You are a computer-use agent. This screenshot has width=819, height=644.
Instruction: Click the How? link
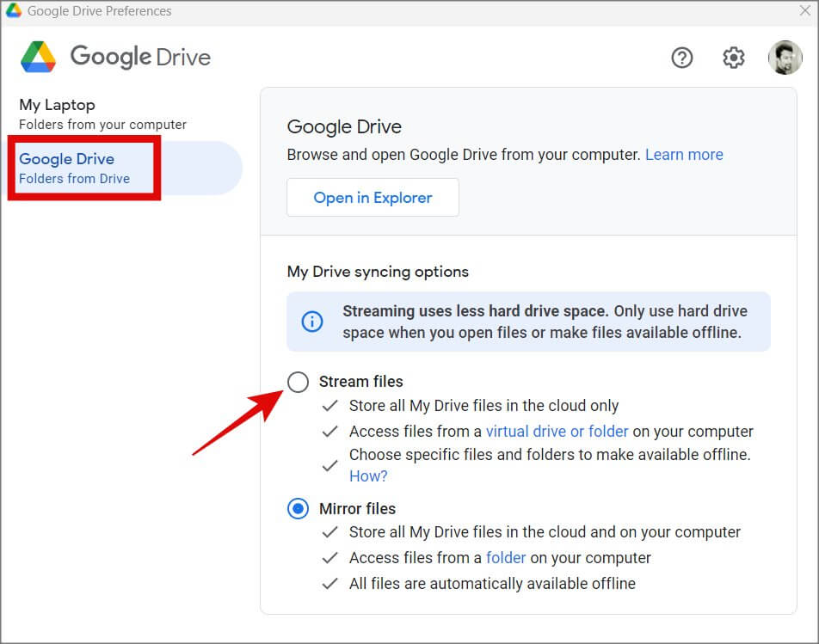(x=368, y=476)
